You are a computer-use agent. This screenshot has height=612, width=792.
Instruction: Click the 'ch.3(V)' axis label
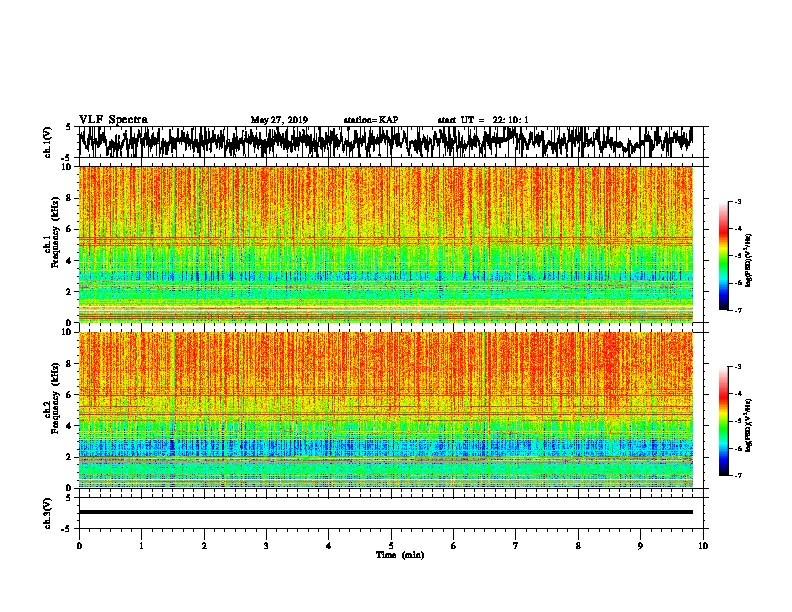point(47,513)
